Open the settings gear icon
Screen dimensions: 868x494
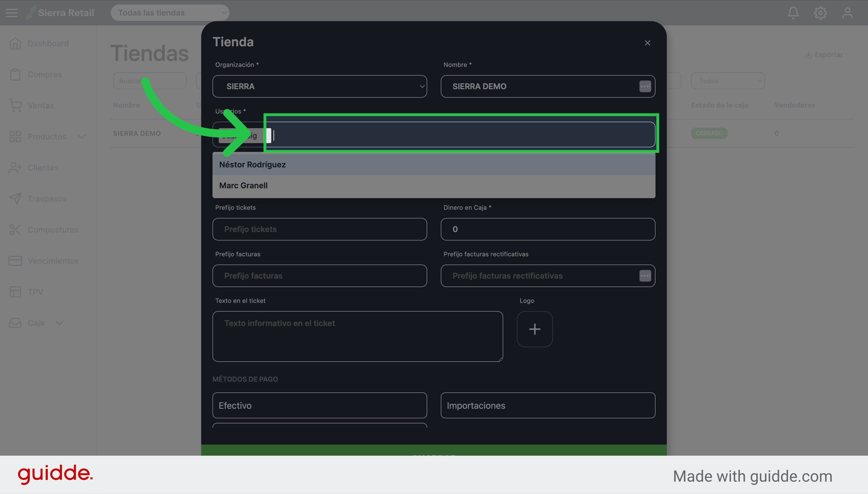820,13
